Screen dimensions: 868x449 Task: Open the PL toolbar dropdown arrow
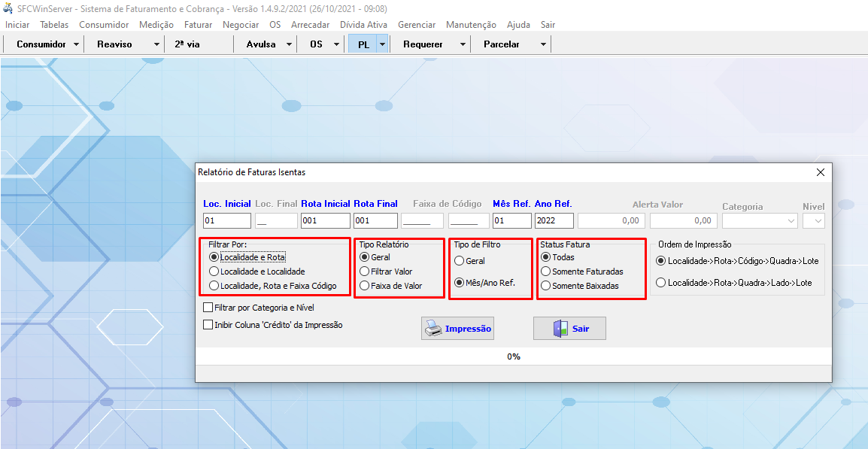pos(382,44)
